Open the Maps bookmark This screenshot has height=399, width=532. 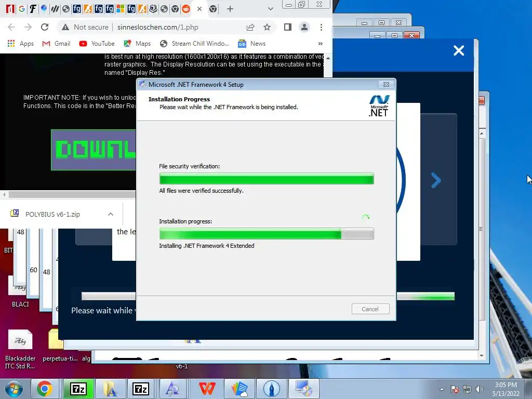[x=137, y=44]
